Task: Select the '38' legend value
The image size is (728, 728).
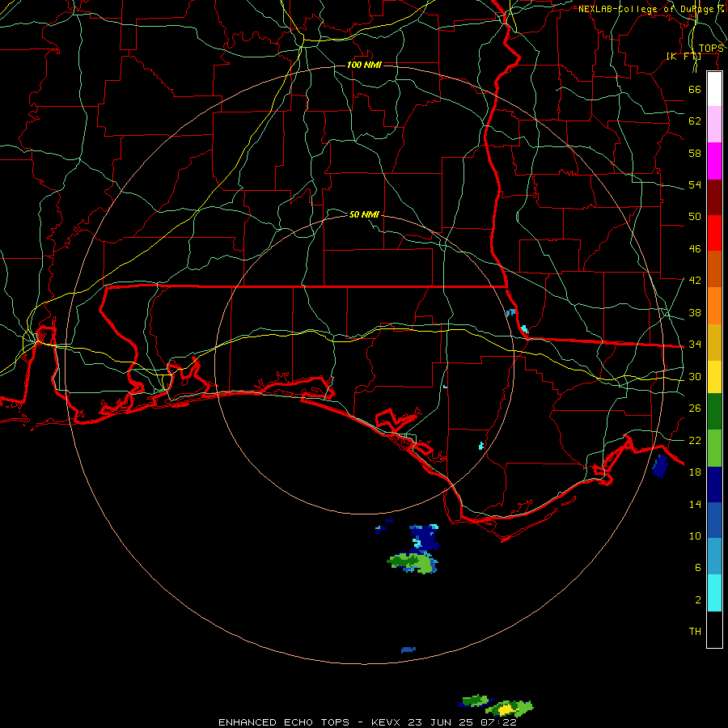Action: pyautogui.click(x=695, y=312)
